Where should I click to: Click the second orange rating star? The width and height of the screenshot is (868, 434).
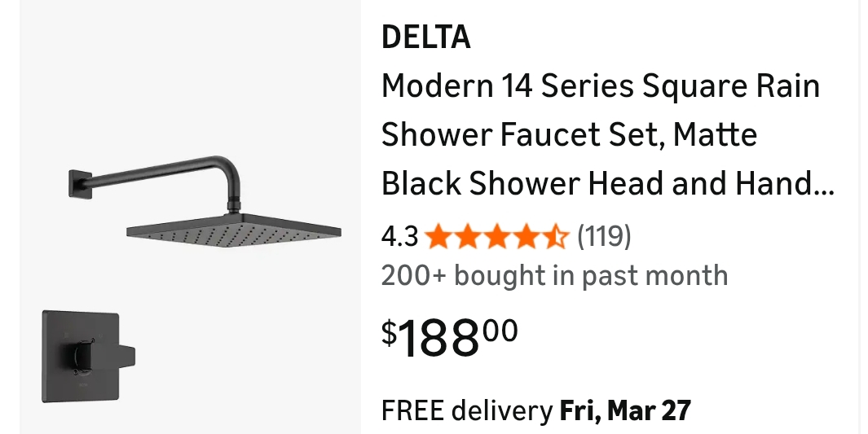pos(468,237)
